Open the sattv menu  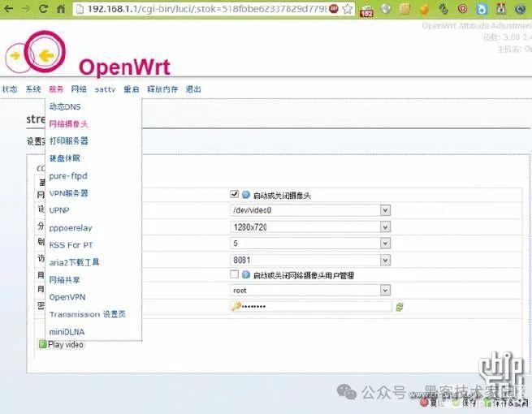[x=105, y=89]
